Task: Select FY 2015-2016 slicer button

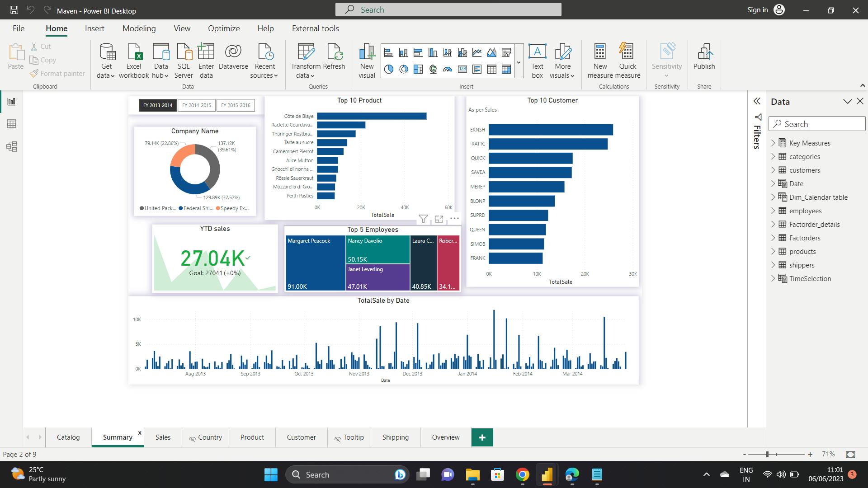Action: pos(236,105)
